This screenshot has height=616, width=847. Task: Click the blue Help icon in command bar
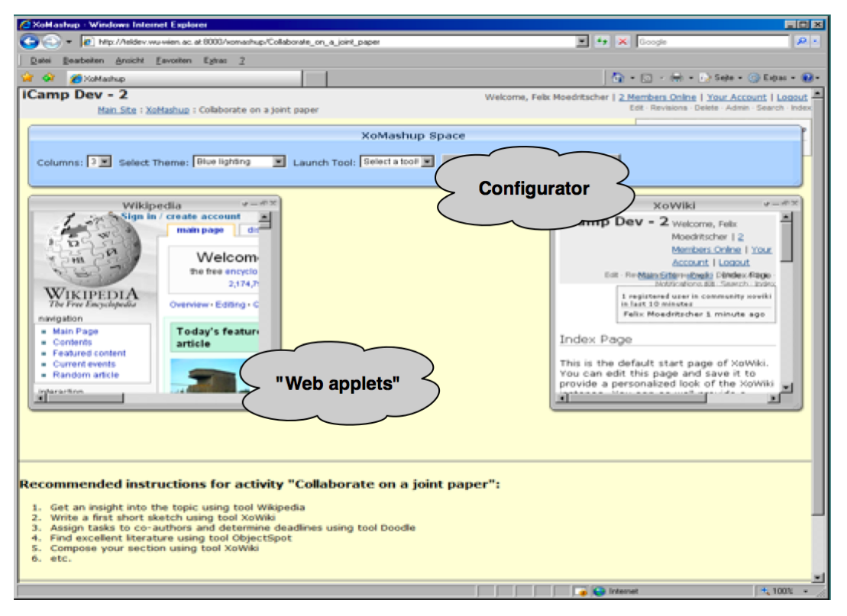point(807,78)
